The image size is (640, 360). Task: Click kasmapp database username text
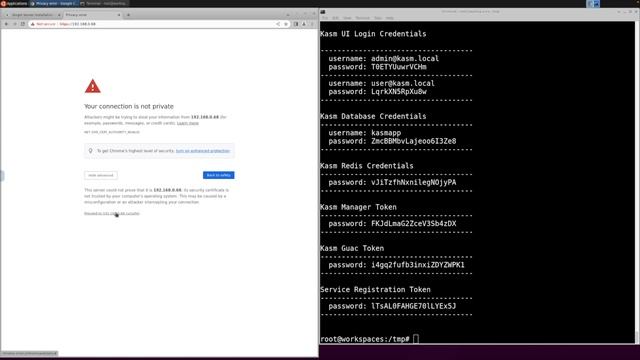click(386, 133)
